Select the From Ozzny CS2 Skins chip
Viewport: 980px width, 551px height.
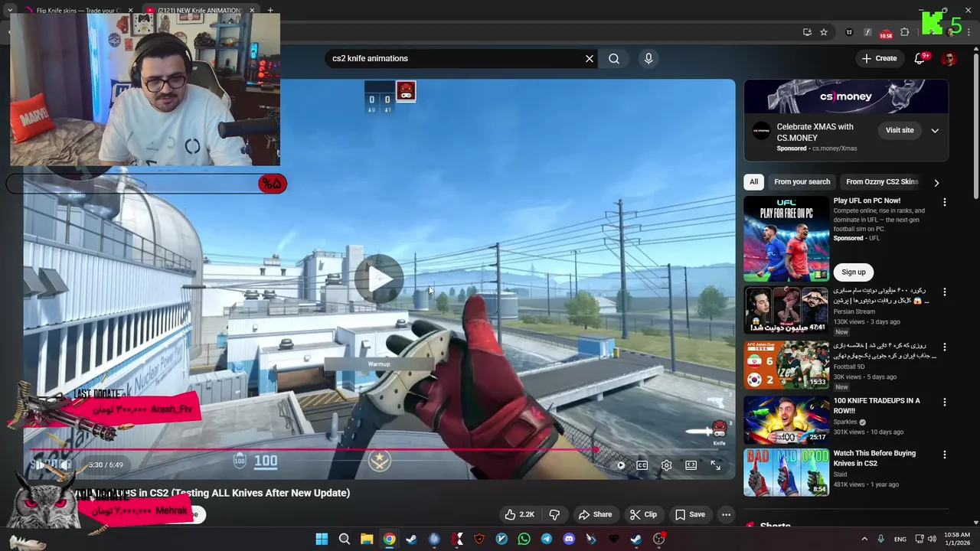[x=881, y=182]
